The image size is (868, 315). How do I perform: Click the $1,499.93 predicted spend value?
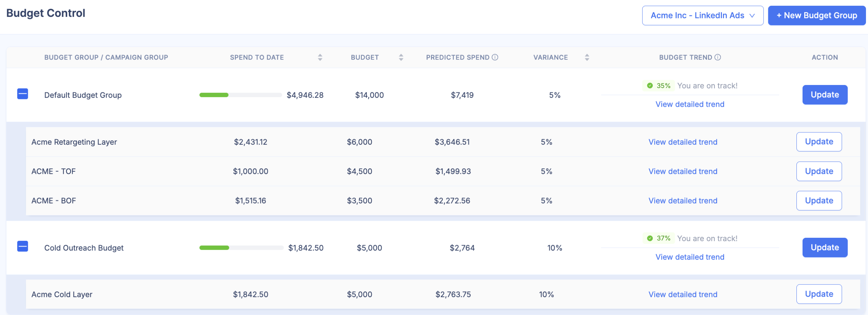453,171
